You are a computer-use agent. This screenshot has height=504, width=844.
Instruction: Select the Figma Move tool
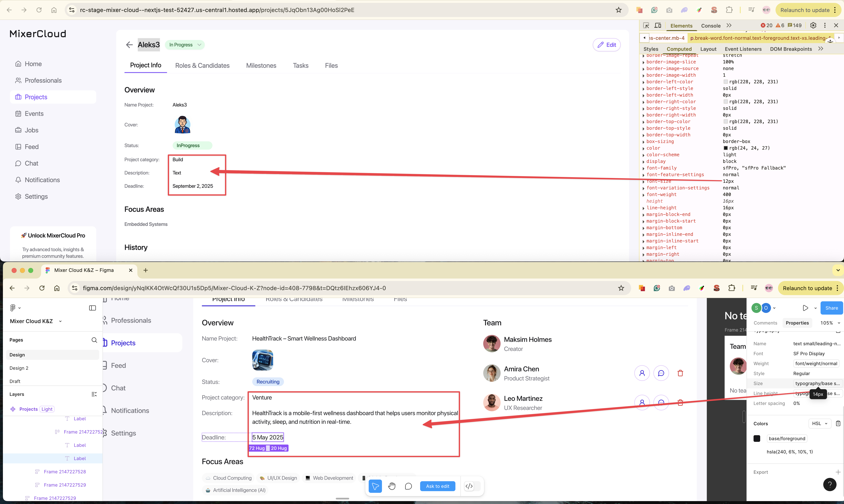pyautogui.click(x=375, y=486)
